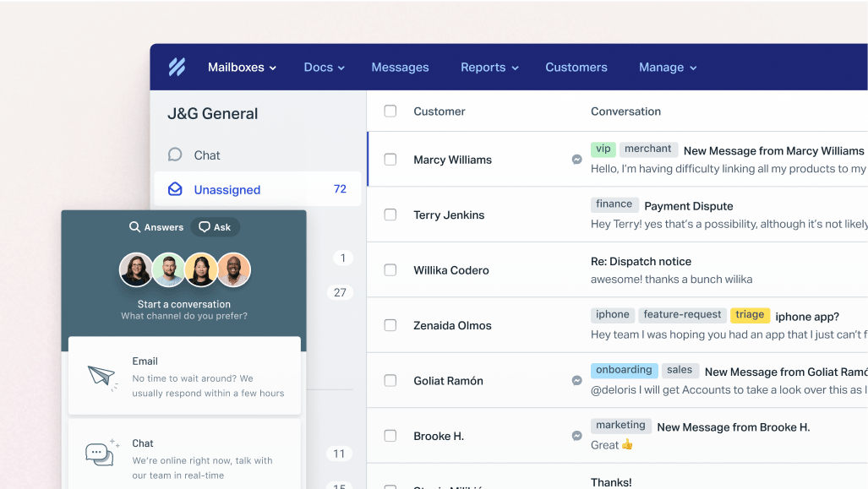Click customer name Terry Jenkins
868x489 pixels.
tap(449, 215)
